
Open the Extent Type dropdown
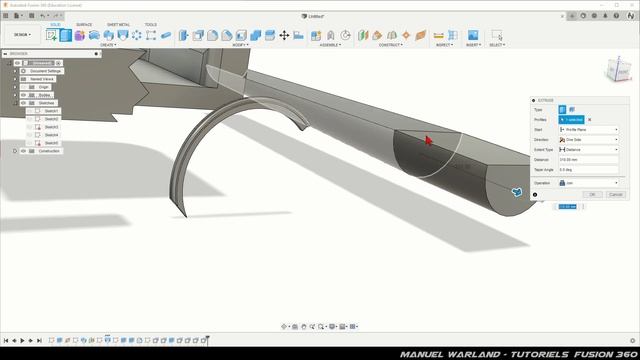[x=588, y=150]
